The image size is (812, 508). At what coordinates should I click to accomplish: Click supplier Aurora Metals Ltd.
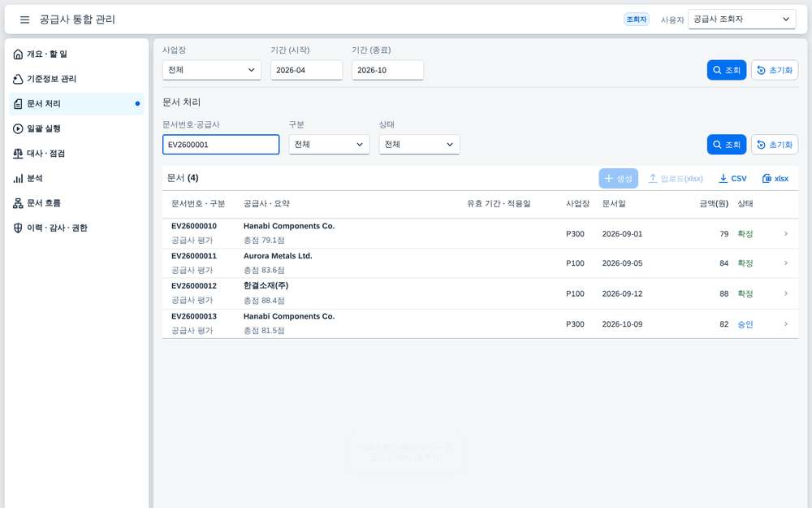point(278,256)
